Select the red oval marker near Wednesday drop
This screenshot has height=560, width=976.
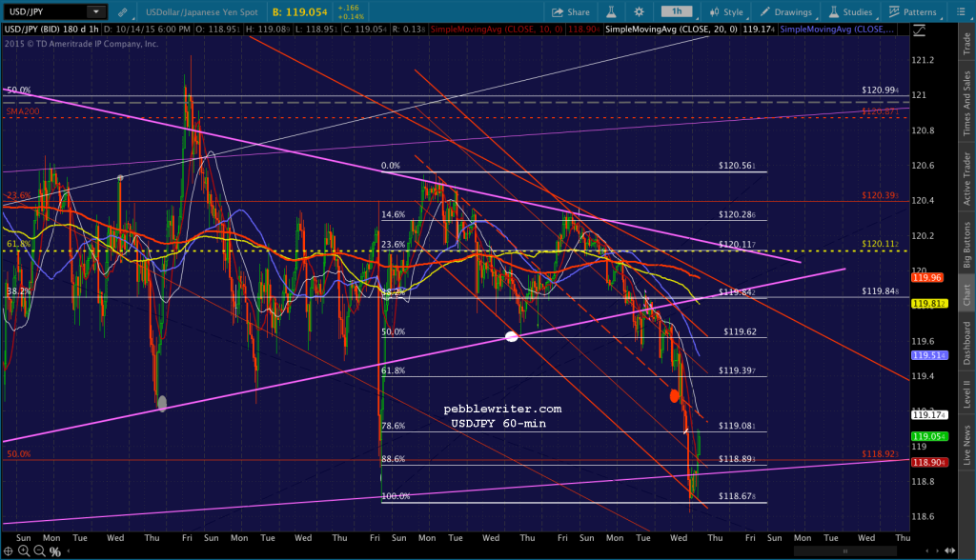(674, 395)
